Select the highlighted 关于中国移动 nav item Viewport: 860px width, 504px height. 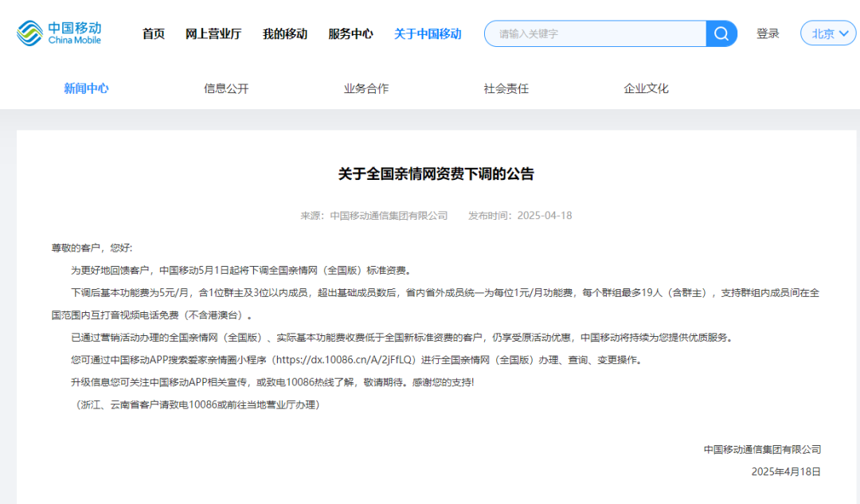[x=427, y=33]
